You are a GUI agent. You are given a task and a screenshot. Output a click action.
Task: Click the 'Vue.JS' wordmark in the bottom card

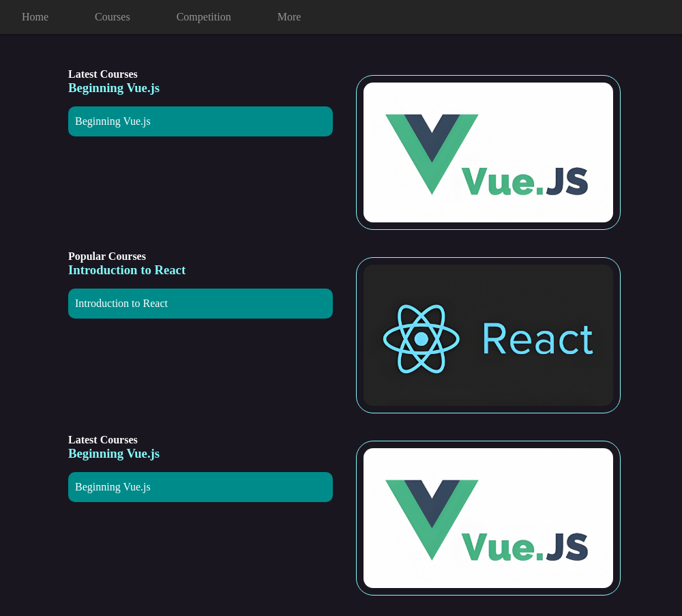524,548
